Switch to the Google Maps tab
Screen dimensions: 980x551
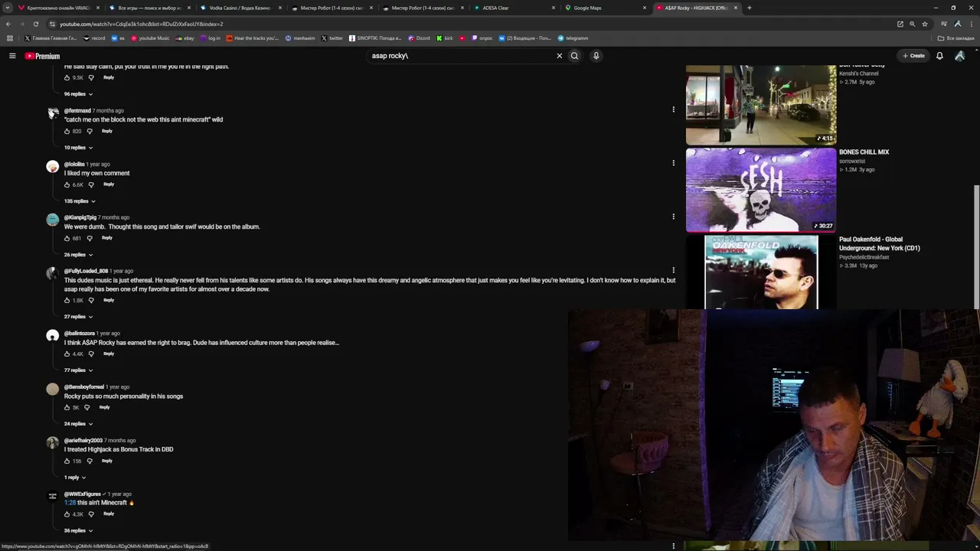[605, 8]
